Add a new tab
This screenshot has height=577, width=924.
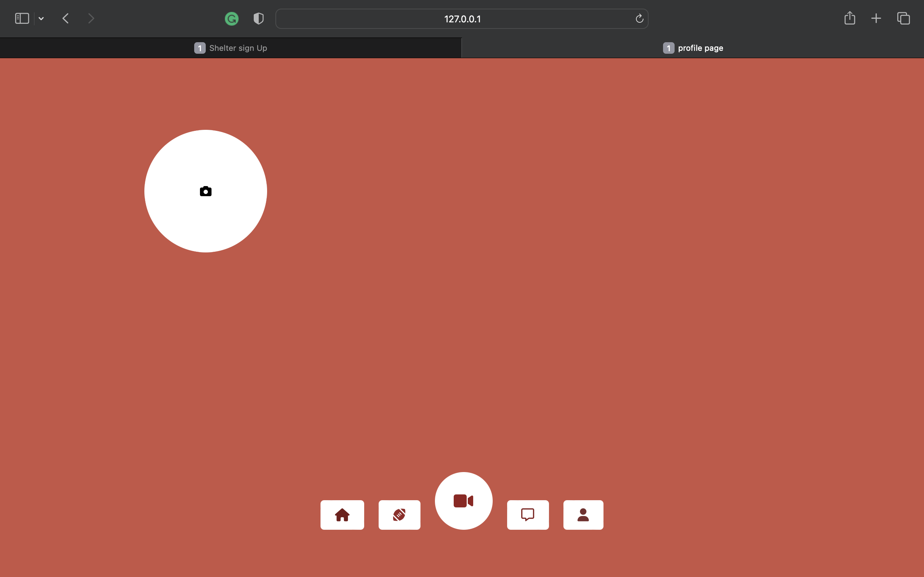coord(876,18)
